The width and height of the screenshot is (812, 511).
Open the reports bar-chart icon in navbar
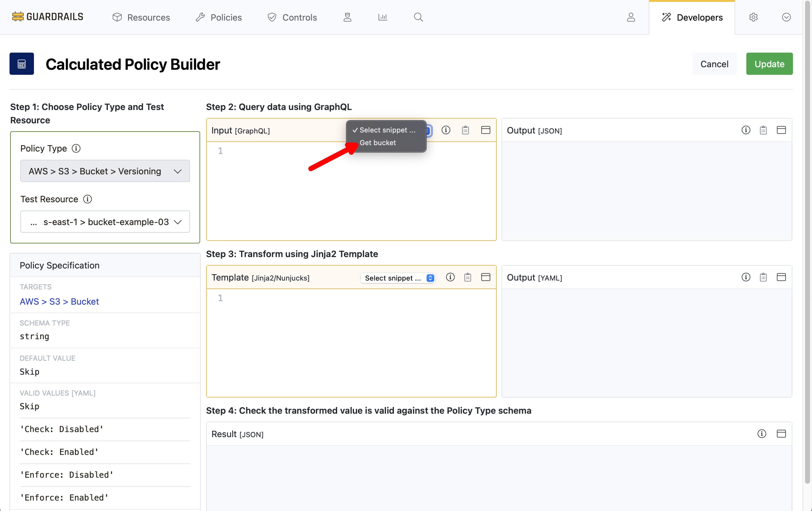pyautogui.click(x=382, y=17)
